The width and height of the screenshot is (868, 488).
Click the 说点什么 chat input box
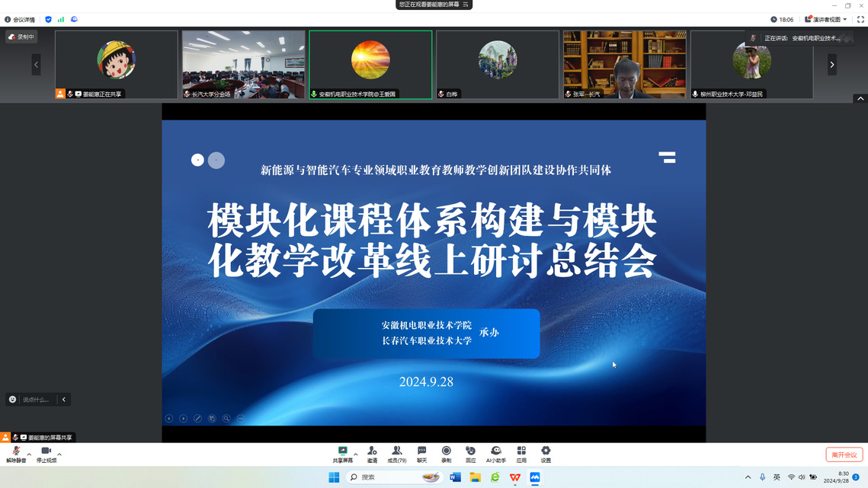coord(36,400)
